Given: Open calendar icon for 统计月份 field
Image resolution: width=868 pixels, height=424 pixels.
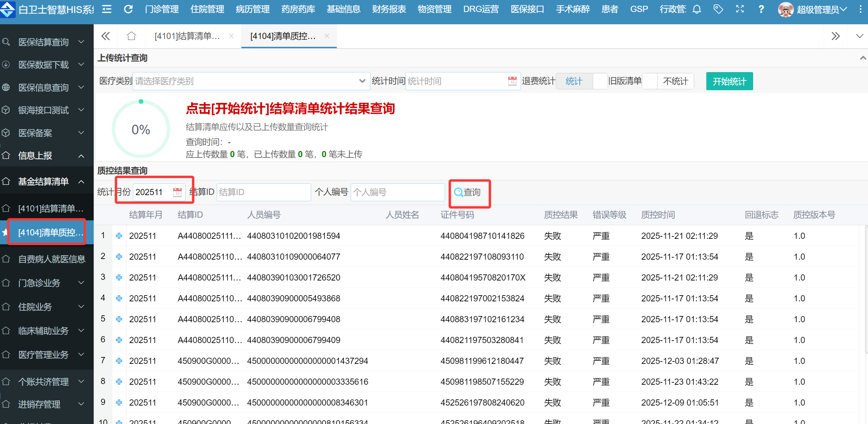Looking at the screenshot, I should coord(177,192).
